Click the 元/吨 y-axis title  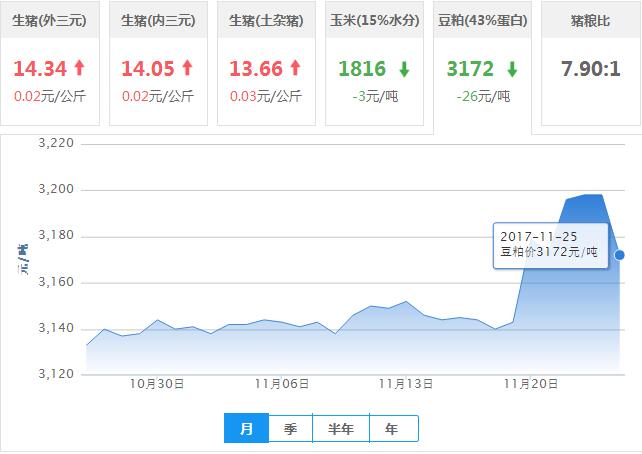pos(23,259)
